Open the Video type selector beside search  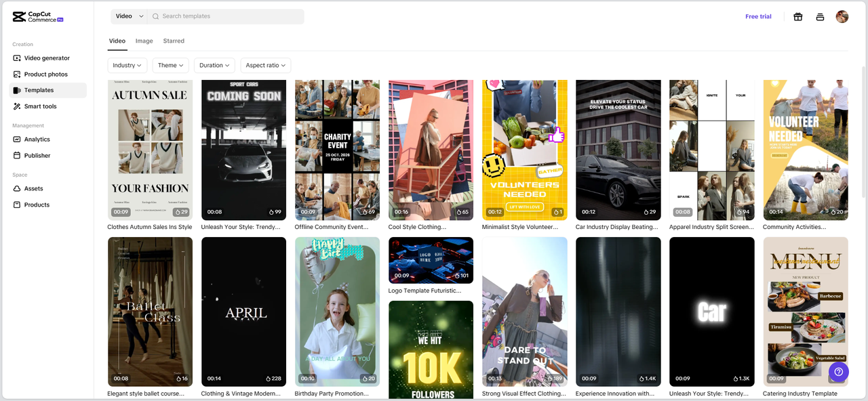coord(129,16)
